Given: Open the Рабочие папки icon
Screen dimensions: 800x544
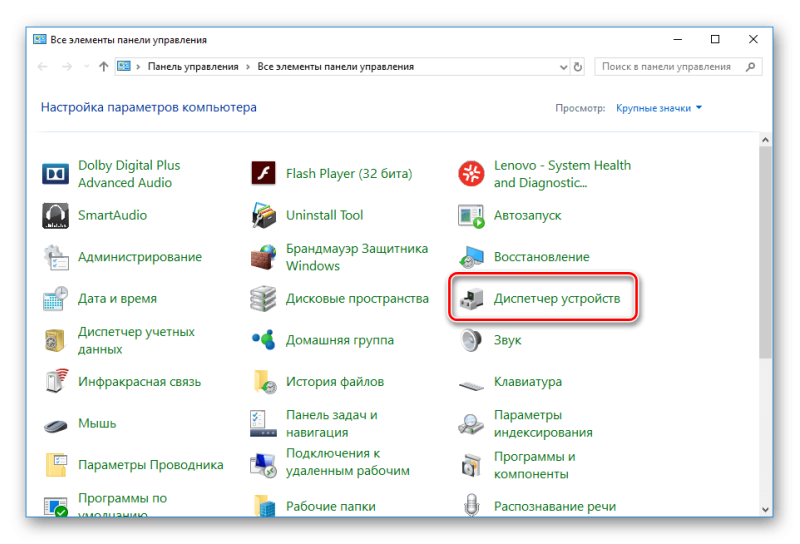Looking at the screenshot, I should (x=264, y=505).
